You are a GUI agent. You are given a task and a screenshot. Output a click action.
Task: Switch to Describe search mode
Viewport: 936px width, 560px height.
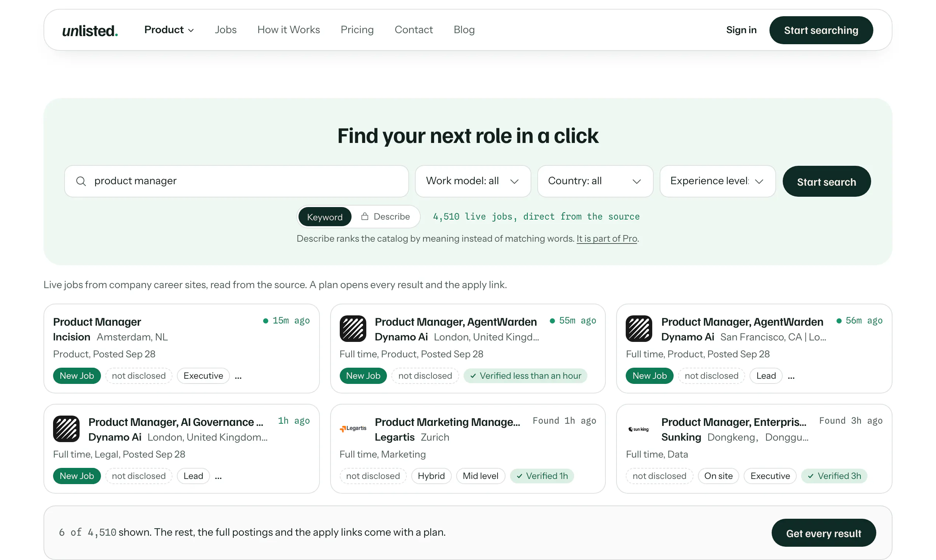(386, 217)
